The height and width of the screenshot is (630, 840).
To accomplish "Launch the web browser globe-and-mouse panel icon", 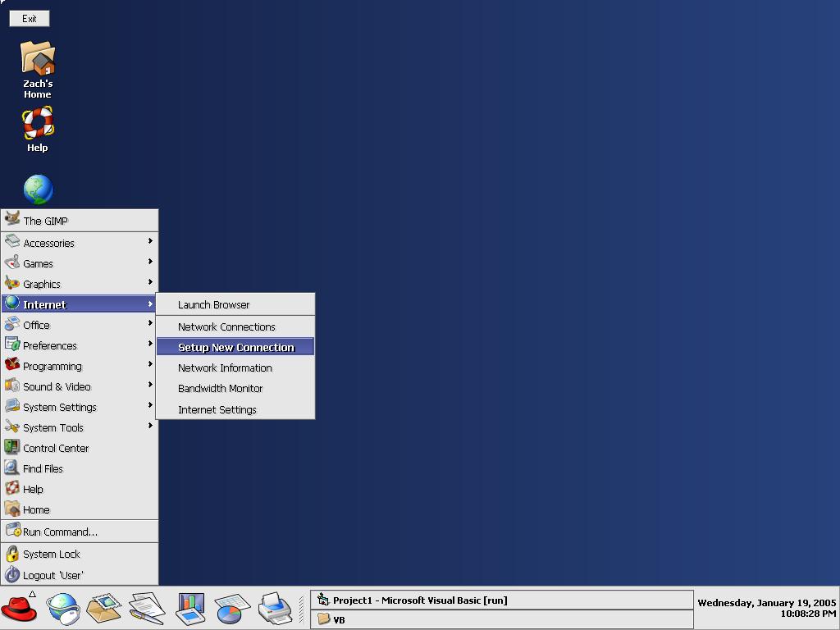I will [63, 609].
